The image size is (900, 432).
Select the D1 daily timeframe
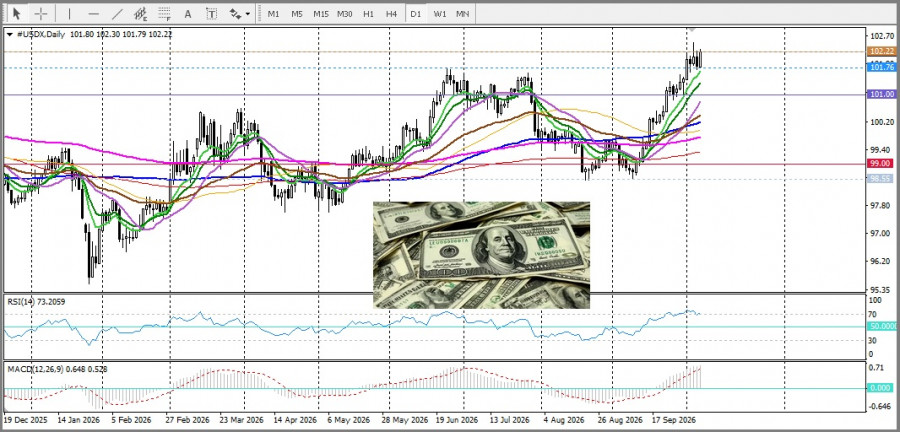[x=416, y=14]
